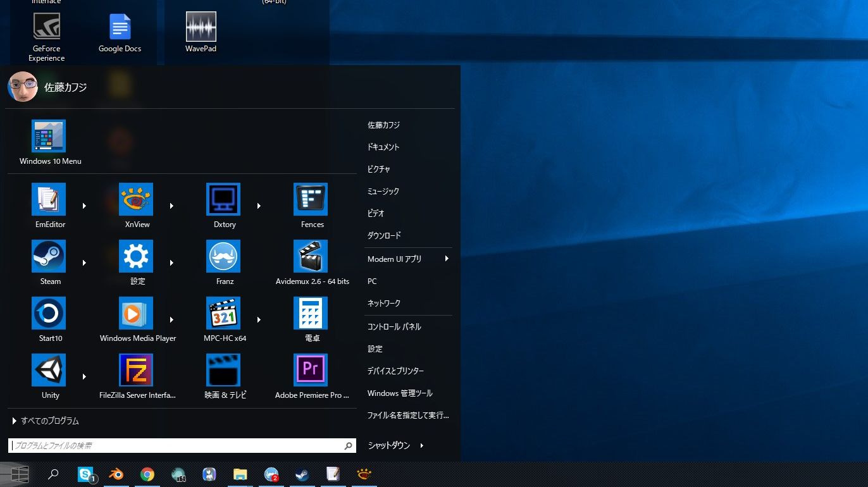Open the ピクチャ folder
This screenshot has width=868, height=487.
tap(379, 169)
